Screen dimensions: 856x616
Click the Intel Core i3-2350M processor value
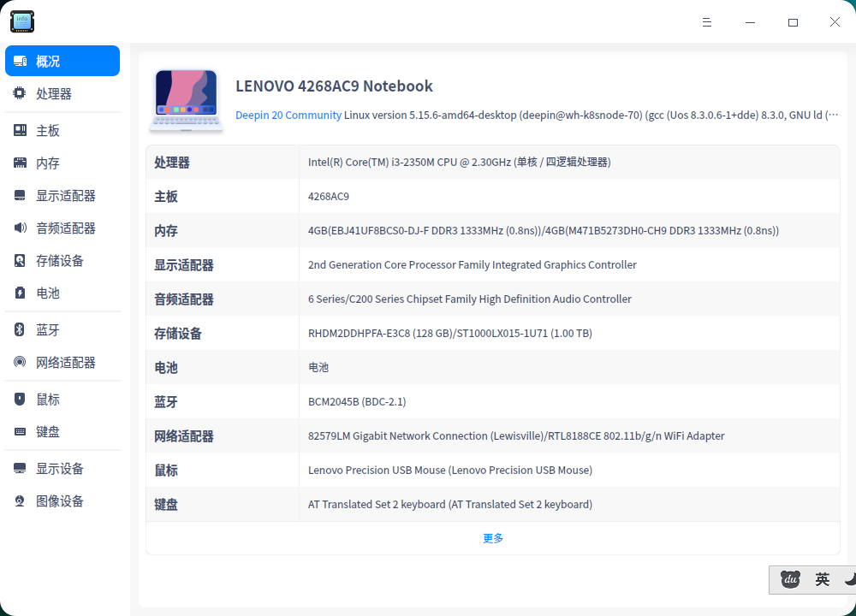pos(459,162)
